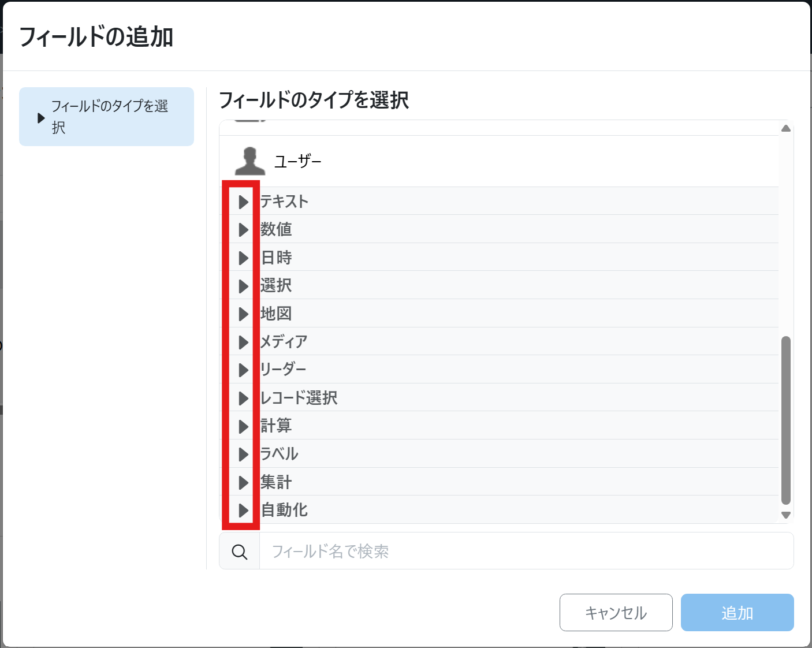Viewport: 812px width, 648px height.
Task: Select the ユーザー field type icon
Action: tap(249, 161)
